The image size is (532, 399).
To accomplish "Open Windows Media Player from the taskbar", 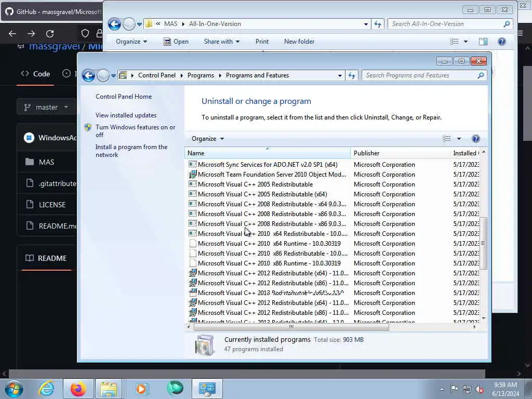I will click(141, 389).
